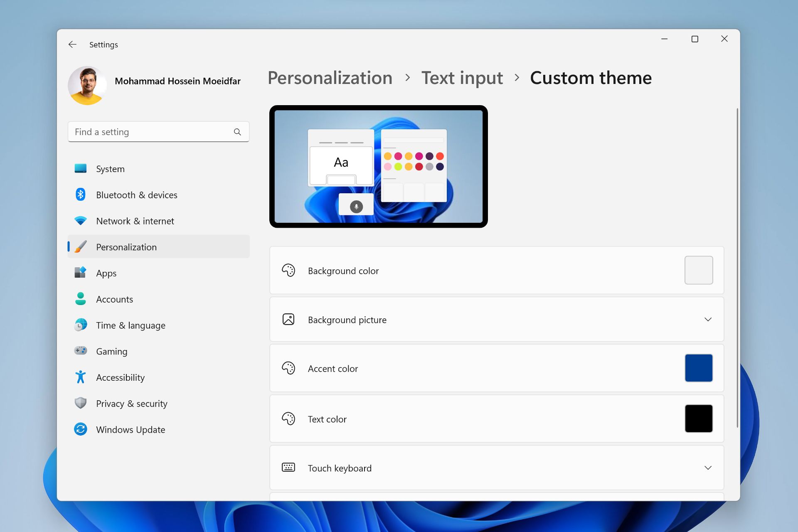Click the Custom theme page title
The width and height of the screenshot is (798, 532).
point(591,78)
